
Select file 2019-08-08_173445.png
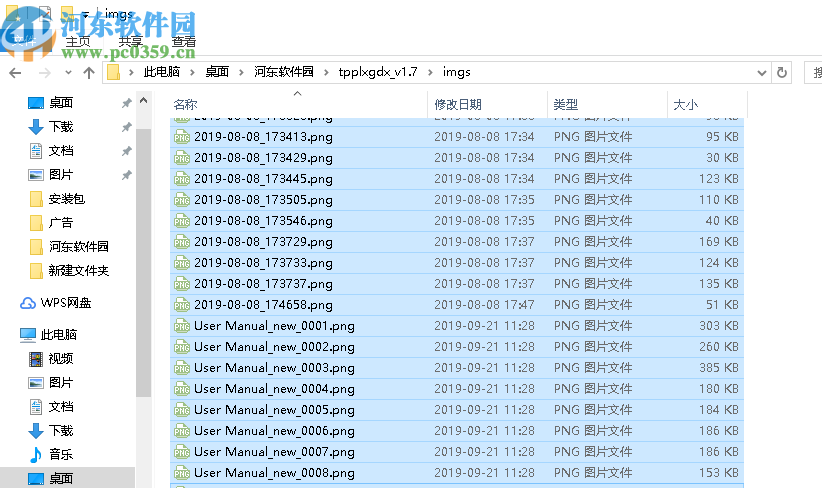263,179
